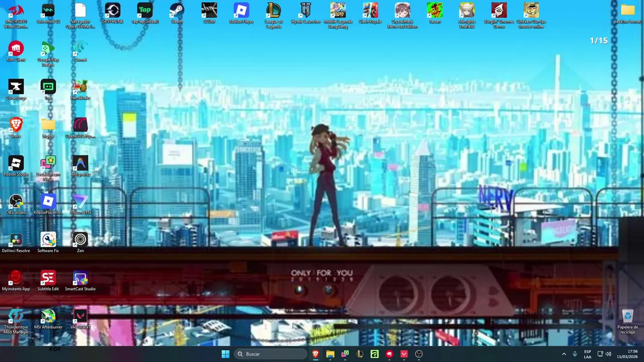
Task: Select the GRYPHLINK desktop icon
Action: tap(113, 14)
